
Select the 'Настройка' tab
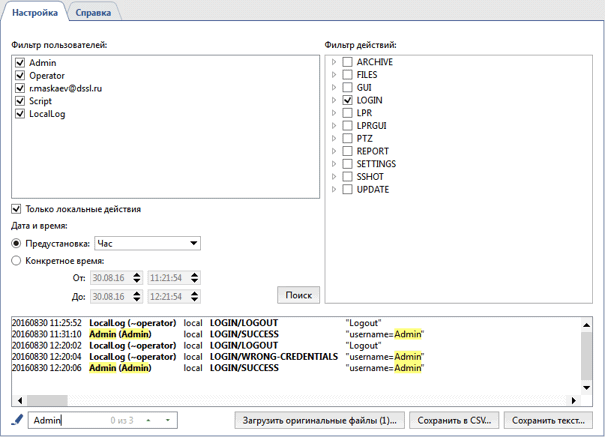34,12
